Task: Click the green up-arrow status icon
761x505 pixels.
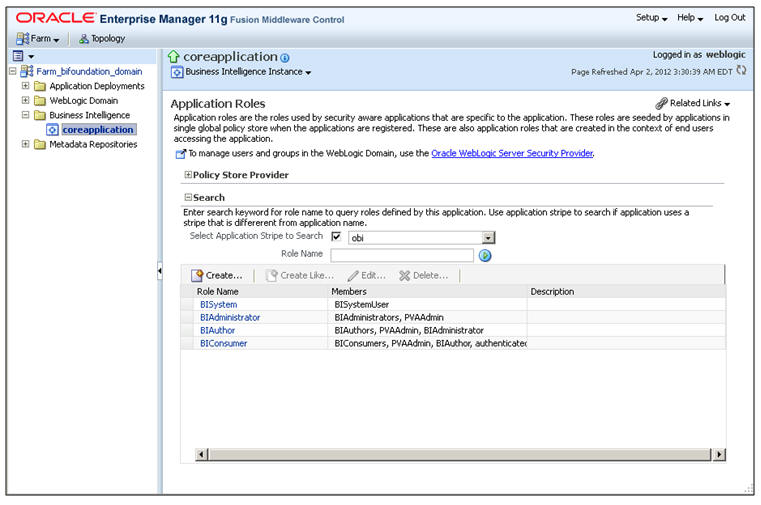Action: 173,57
